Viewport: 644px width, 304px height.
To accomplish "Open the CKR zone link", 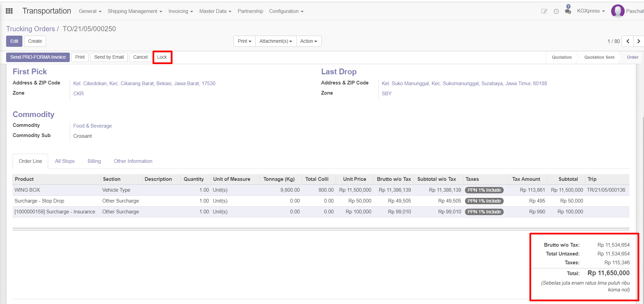I will [79, 94].
